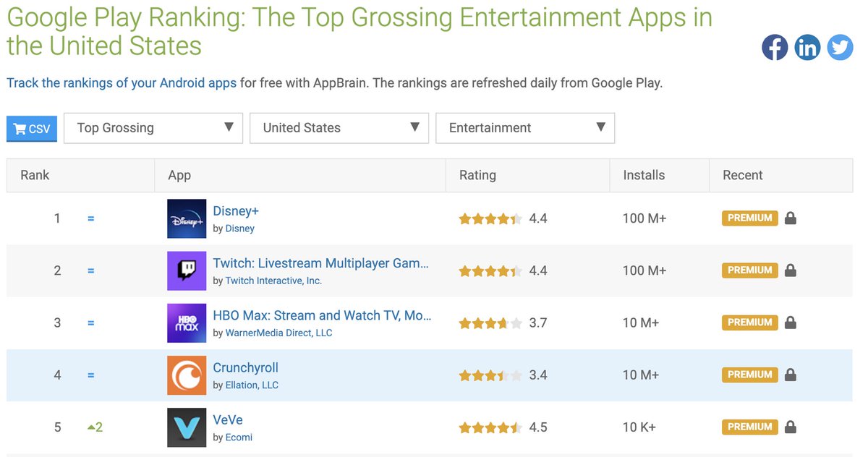This screenshot has width=868, height=457.
Task: Visit developer Ecomi page
Action: click(x=239, y=437)
